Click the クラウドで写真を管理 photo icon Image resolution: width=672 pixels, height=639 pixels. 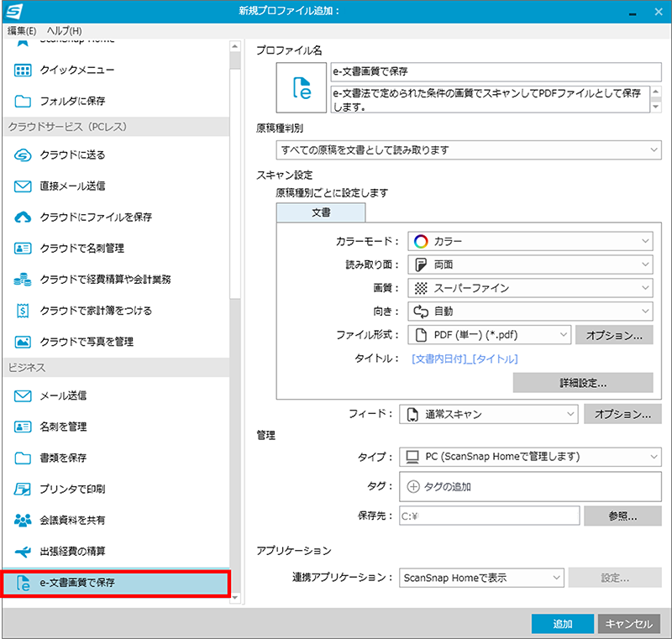[x=24, y=342]
